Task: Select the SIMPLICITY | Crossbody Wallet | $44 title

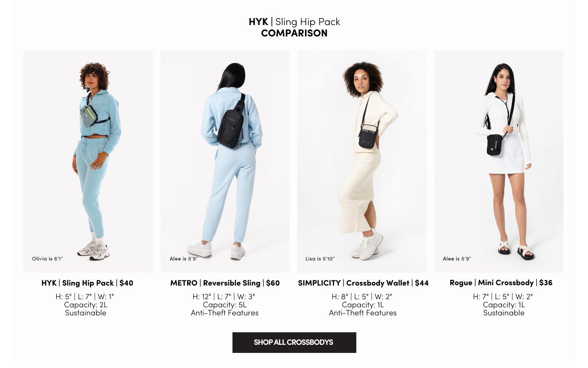Action: point(363,283)
